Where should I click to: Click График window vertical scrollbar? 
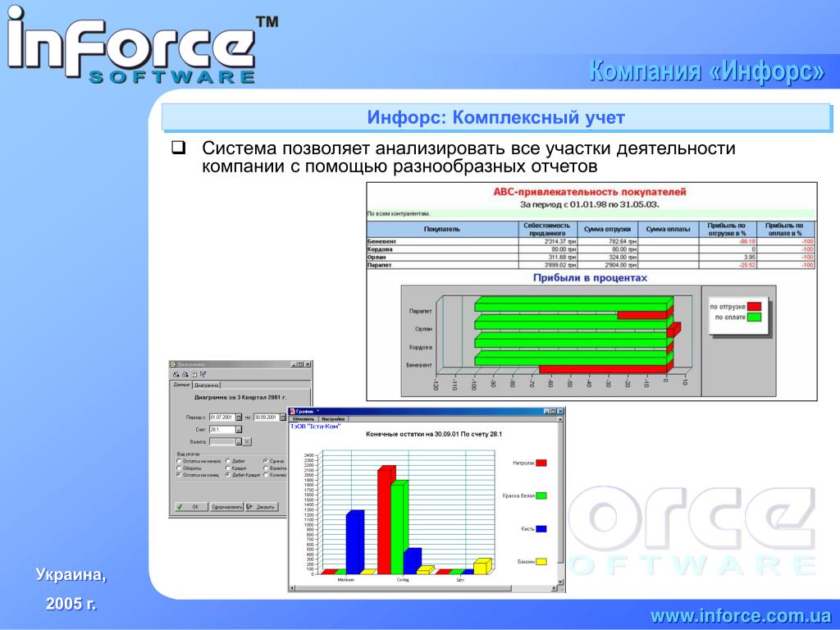(560, 501)
